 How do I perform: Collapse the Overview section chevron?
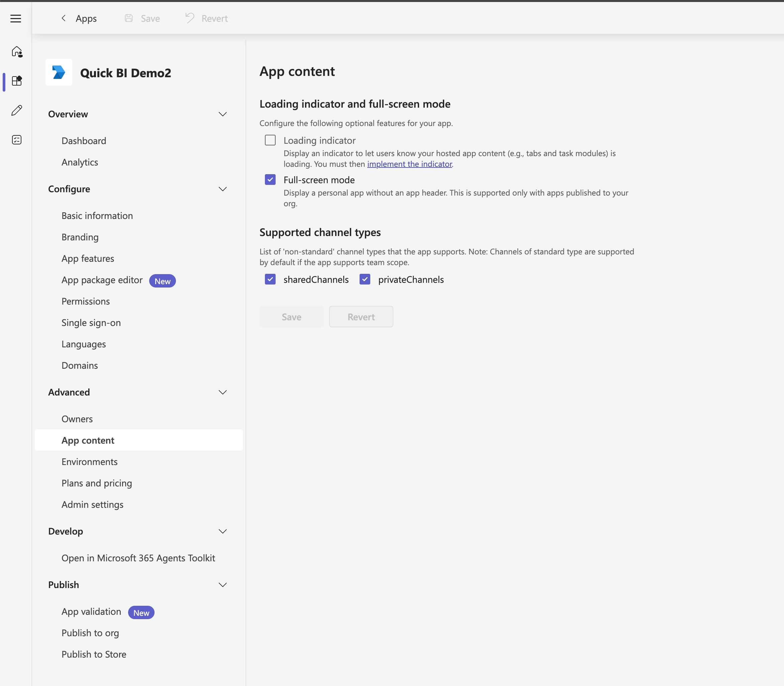tap(222, 114)
